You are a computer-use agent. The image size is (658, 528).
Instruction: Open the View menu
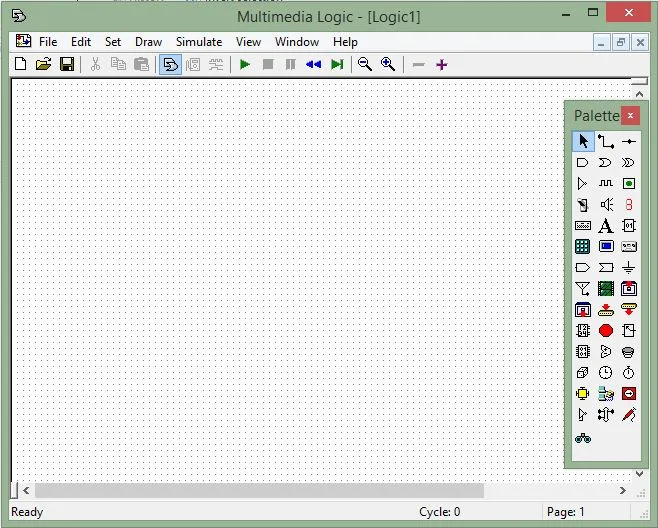(248, 42)
